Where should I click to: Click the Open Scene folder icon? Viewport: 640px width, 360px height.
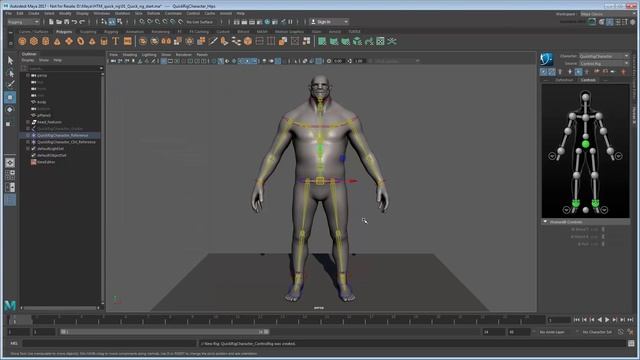pyautogui.click(x=59, y=22)
